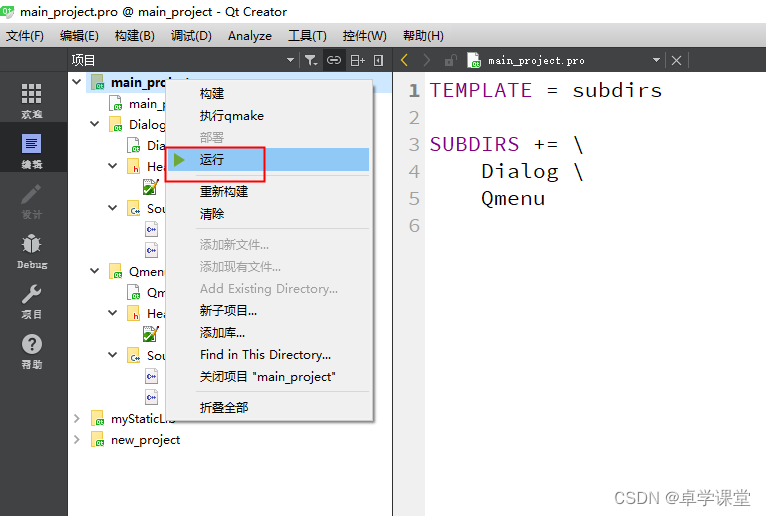This screenshot has height=516, width=766.
Task: Switch to Debug mode
Action: coord(32,251)
